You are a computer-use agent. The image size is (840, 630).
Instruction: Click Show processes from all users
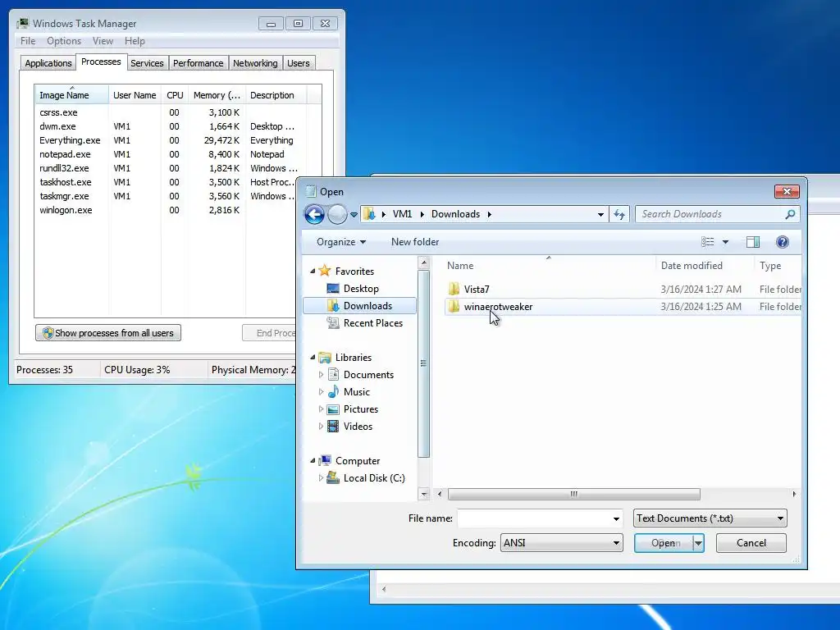coord(108,333)
